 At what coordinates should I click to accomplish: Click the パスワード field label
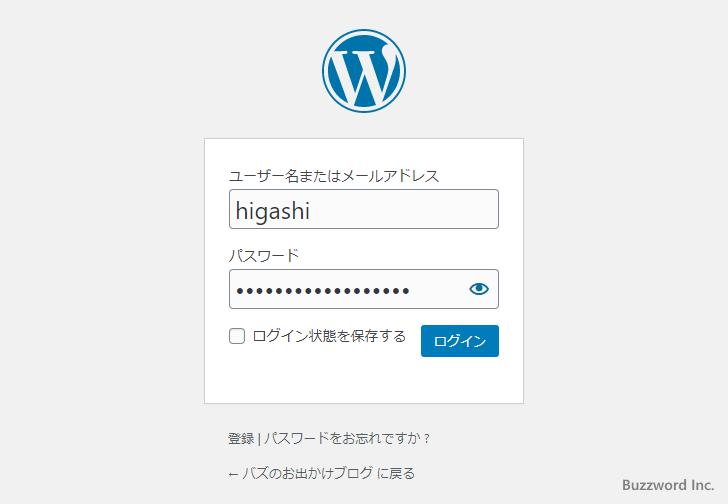pyautogui.click(x=264, y=255)
